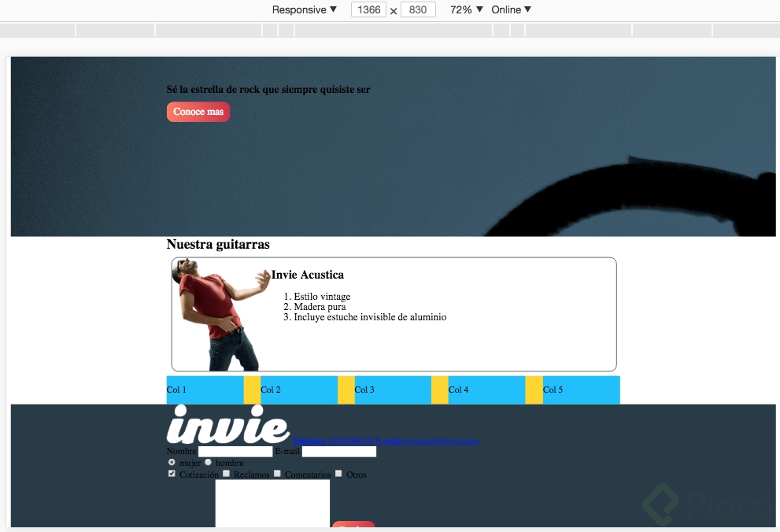
Task: Click the viewport width field showing 1366
Action: pyautogui.click(x=368, y=9)
